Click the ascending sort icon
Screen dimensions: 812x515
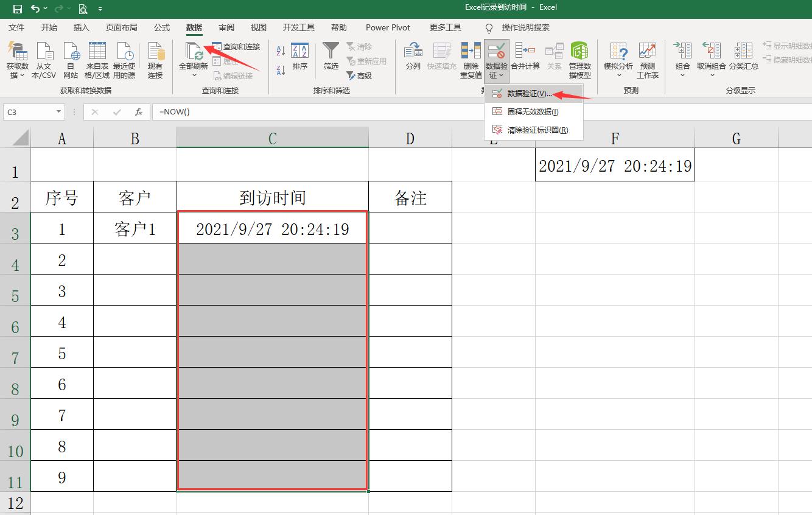(x=281, y=49)
